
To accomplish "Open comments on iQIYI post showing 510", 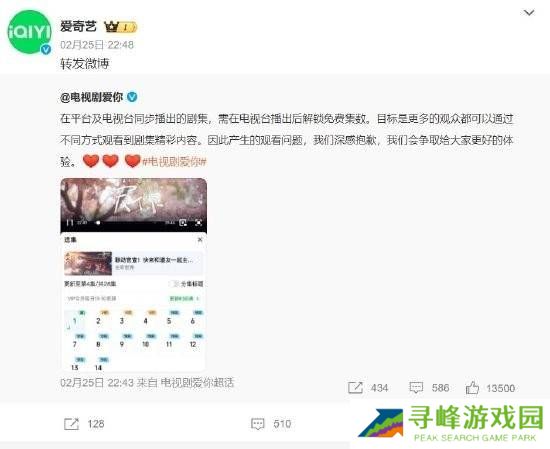I will tap(258, 424).
